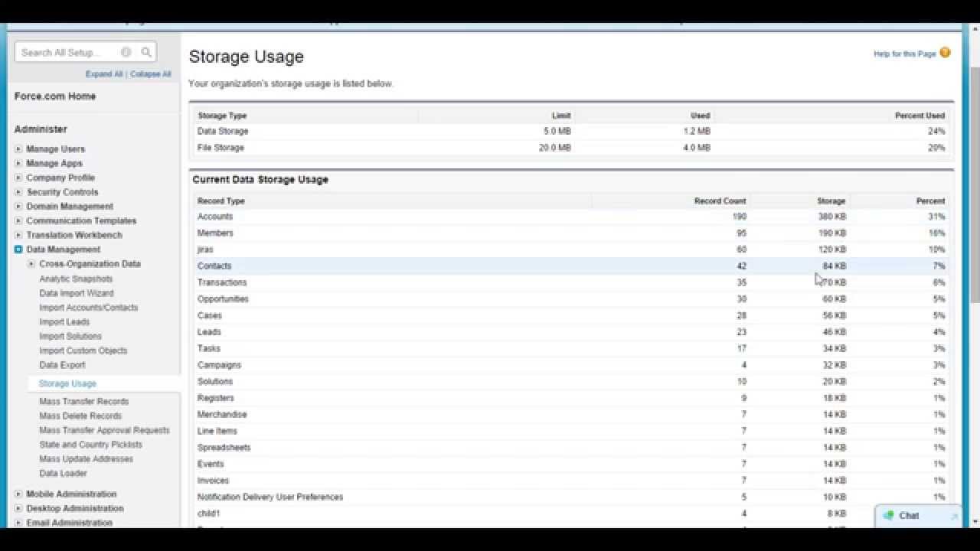This screenshot has width=980, height=551.
Task: Open Help for this Page link
Action: [x=905, y=54]
